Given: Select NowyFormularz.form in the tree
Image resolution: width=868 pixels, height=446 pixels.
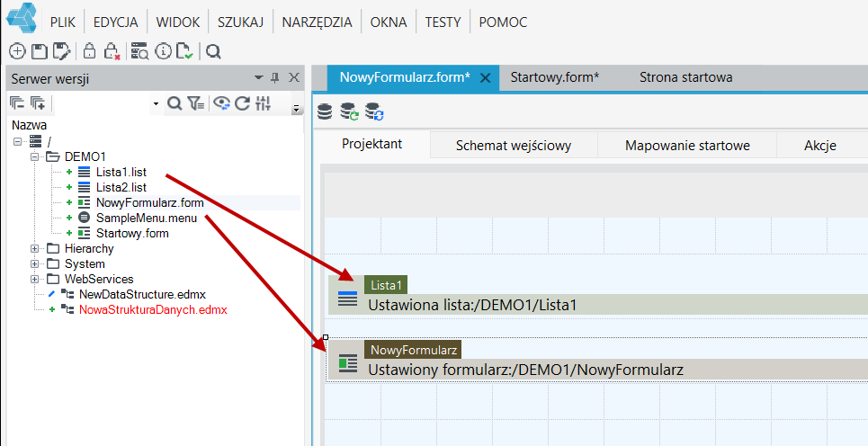Looking at the screenshot, I should click(150, 202).
